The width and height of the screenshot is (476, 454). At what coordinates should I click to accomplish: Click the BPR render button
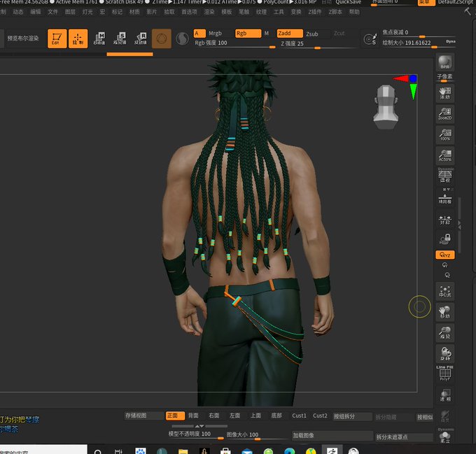444,62
